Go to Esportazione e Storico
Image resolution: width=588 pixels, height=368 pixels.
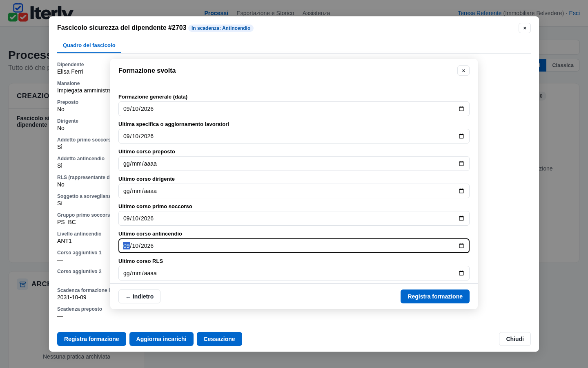[265, 13]
